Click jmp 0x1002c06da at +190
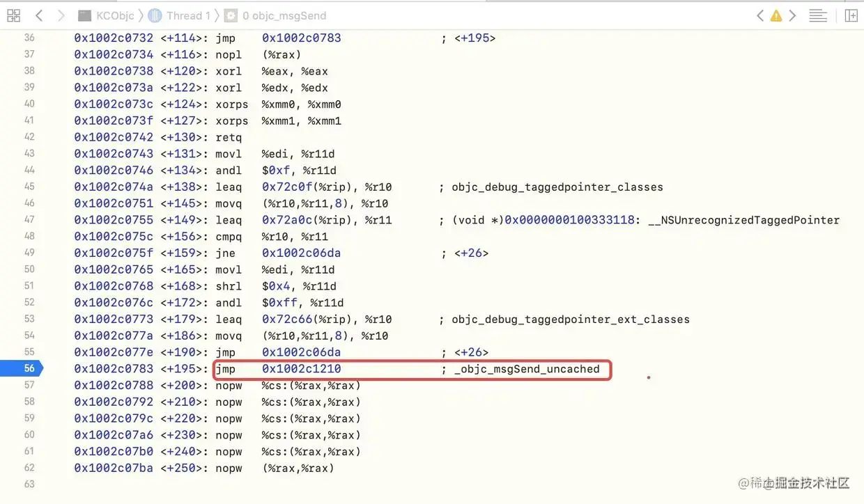This screenshot has height=504, width=864. [278, 352]
